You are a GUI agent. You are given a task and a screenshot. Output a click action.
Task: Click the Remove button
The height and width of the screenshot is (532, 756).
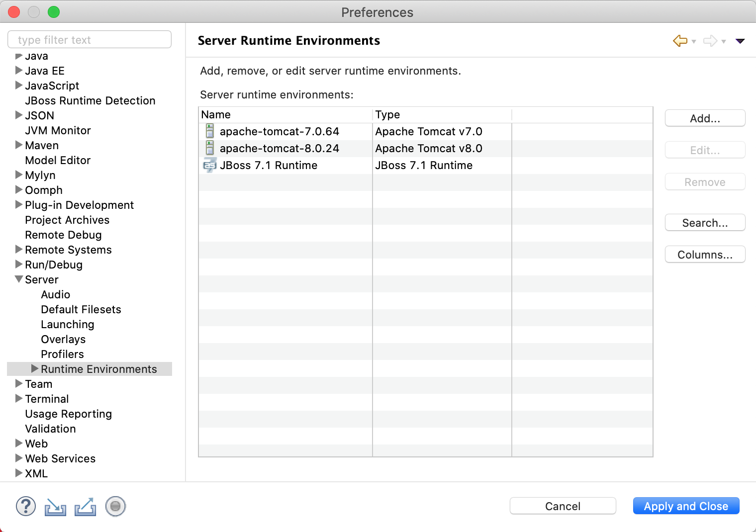click(705, 182)
